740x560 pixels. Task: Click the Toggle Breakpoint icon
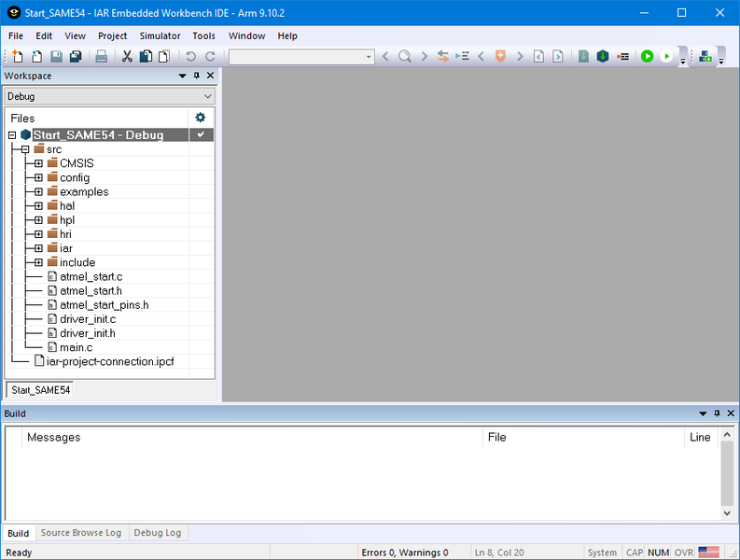(x=622, y=57)
